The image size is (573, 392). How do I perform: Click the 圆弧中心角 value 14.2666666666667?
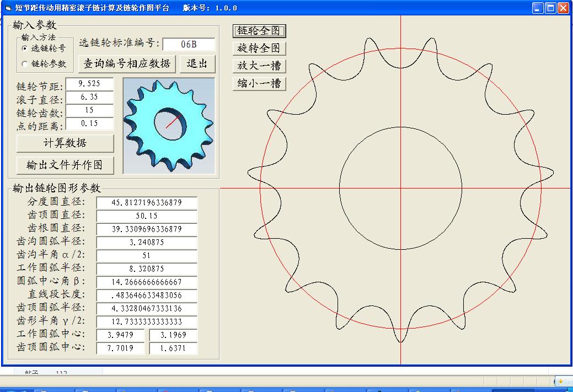tap(147, 282)
